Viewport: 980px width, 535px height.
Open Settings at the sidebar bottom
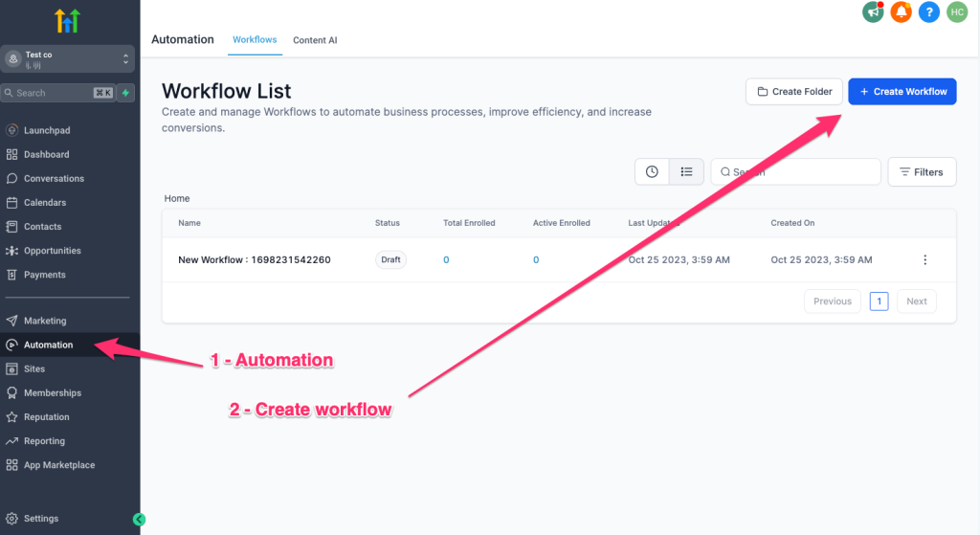coord(40,518)
